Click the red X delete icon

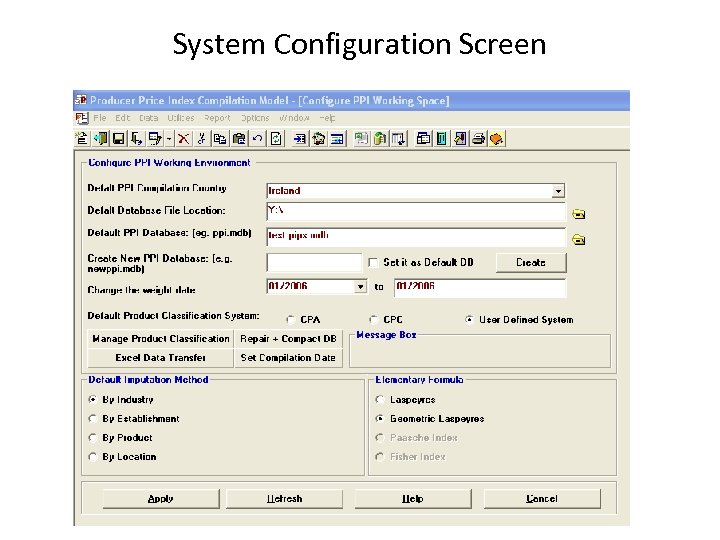[x=184, y=138]
